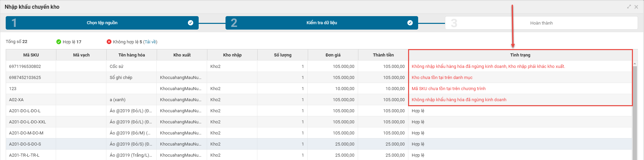The width and height of the screenshot is (644, 160).
Task: Click the Kho xuất column header
Action: pyautogui.click(x=182, y=55)
